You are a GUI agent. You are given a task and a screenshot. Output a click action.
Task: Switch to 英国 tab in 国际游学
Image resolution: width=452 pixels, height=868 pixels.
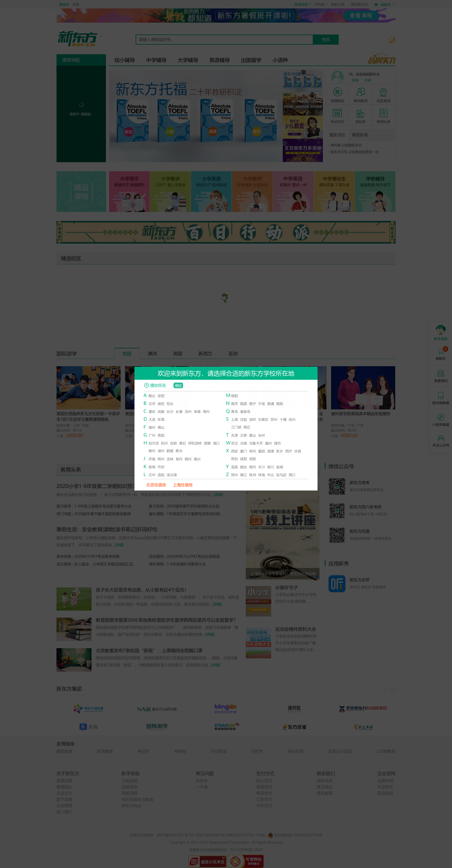[177, 353]
